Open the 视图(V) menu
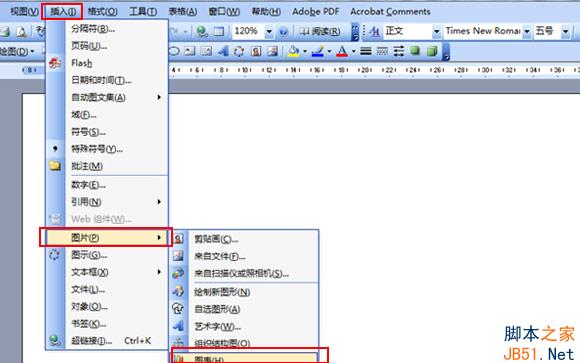 [24, 11]
